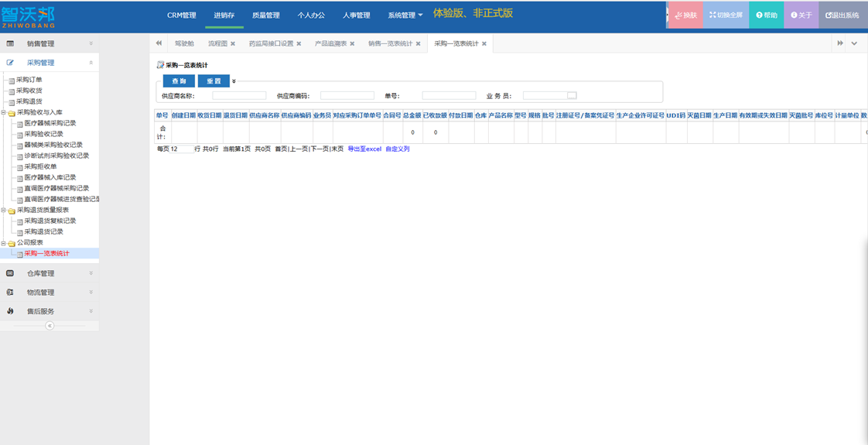The height and width of the screenshot is (445, 868).
Task: Open 医疗器械采购记录 tree item
Action: pos(50,123)
